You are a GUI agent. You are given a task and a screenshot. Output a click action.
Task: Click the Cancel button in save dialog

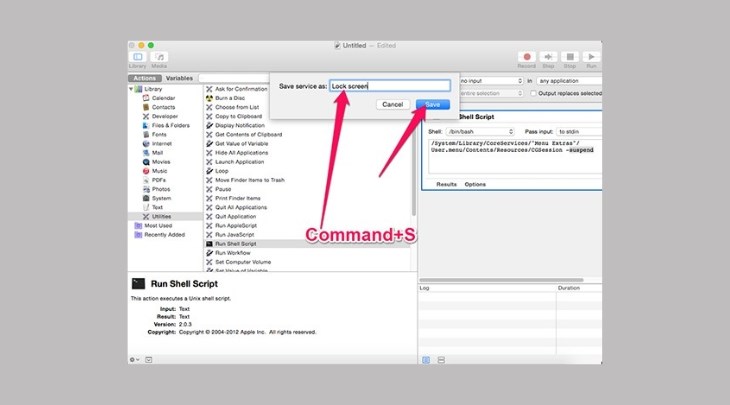392,104
